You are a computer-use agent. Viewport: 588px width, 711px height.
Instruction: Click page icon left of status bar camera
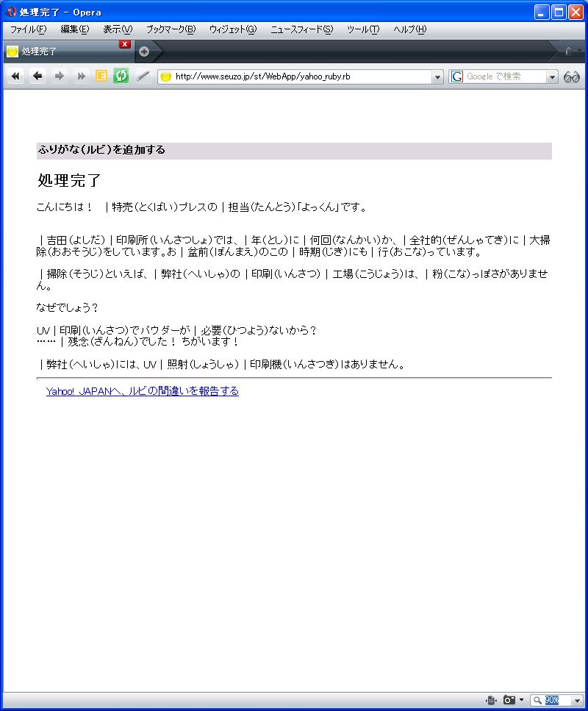491,700
